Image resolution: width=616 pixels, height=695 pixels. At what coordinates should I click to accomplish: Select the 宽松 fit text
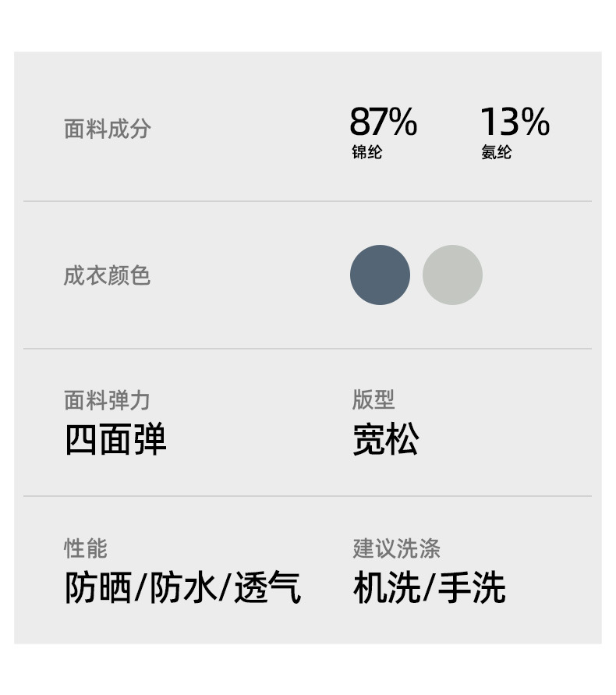pyautogui.click(x=385, y=440)
